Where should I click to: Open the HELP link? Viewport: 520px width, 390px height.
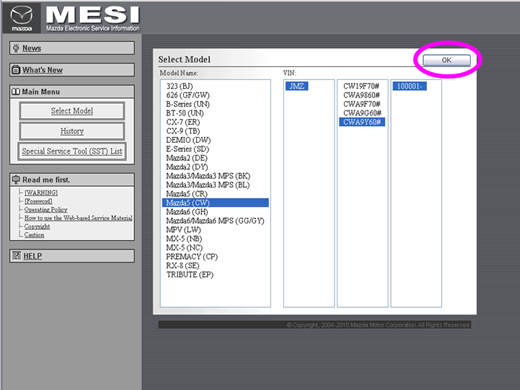[x=33, y=256]
